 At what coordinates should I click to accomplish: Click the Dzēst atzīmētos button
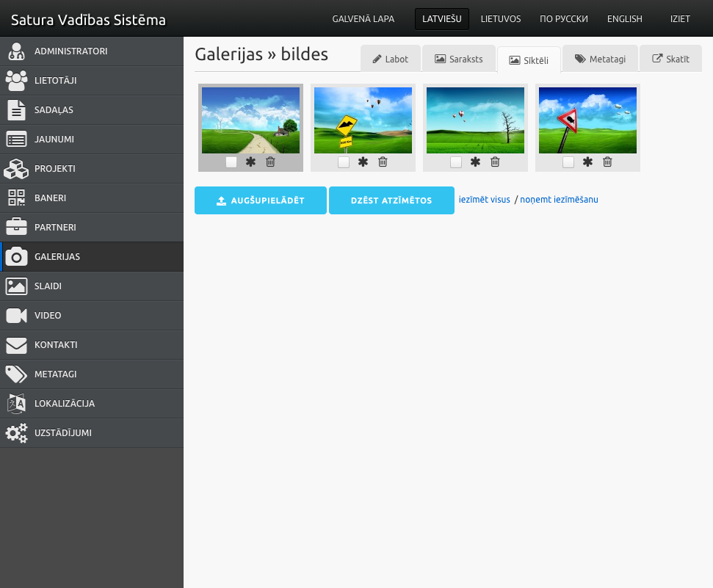click(391, 200)
